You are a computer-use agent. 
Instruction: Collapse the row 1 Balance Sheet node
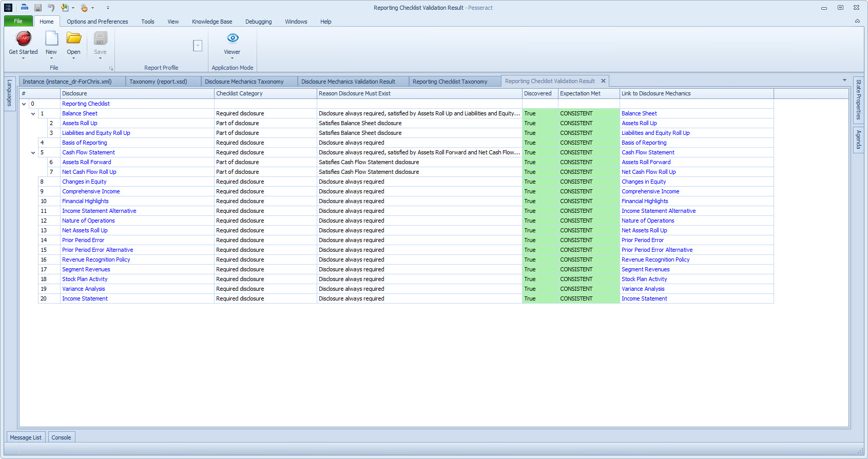point(33,114)
